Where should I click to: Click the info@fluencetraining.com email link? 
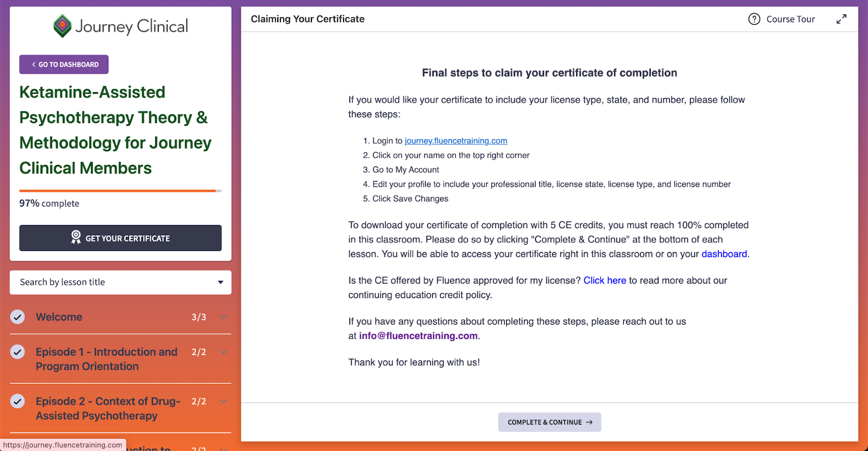point(418,336)
